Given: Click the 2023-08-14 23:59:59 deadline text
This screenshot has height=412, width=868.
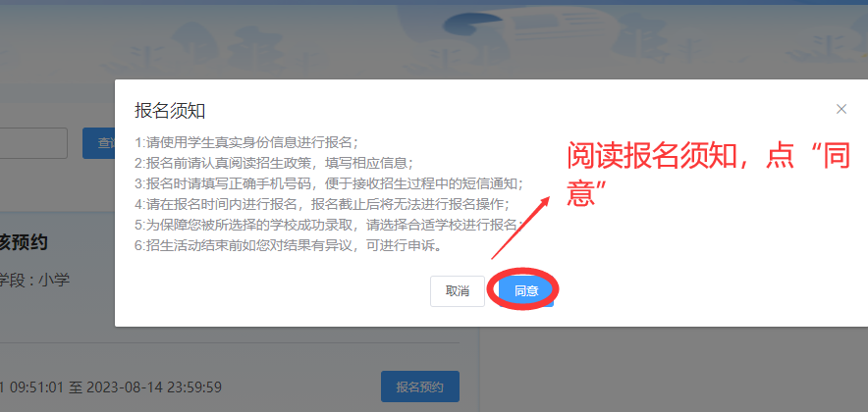Looking at the screenshot, I should click(x=154, y=387).
